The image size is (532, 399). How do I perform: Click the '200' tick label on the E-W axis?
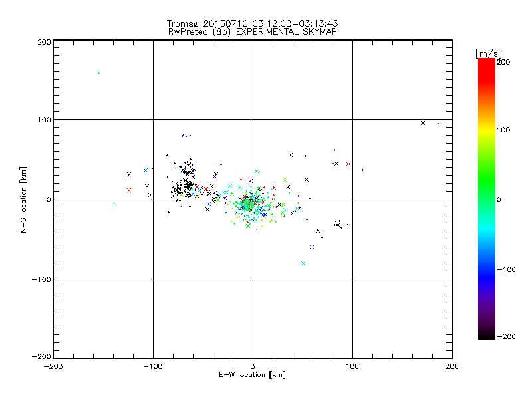tap(452, 367)
